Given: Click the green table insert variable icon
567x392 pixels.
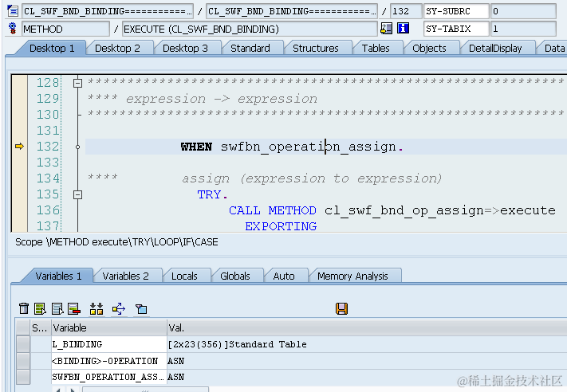Looking at the screenshot, I should tap(40, 308).
